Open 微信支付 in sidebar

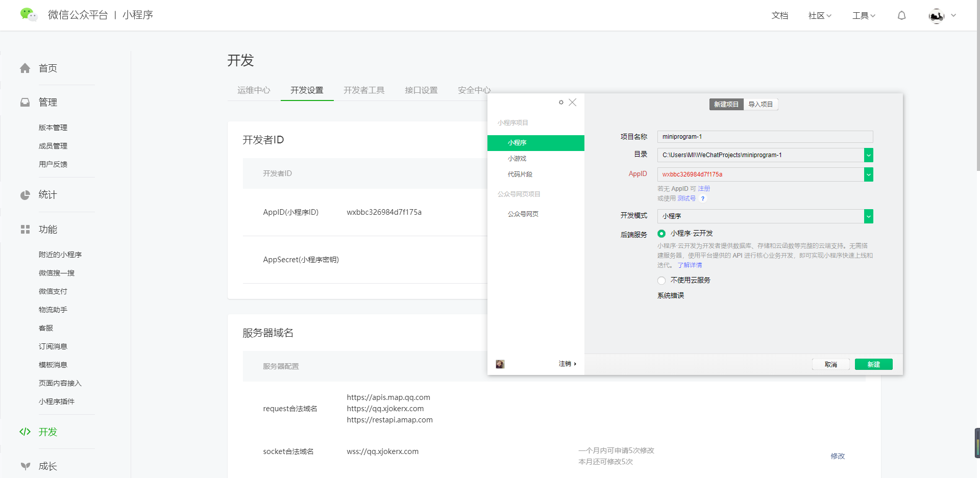[53, 291]
